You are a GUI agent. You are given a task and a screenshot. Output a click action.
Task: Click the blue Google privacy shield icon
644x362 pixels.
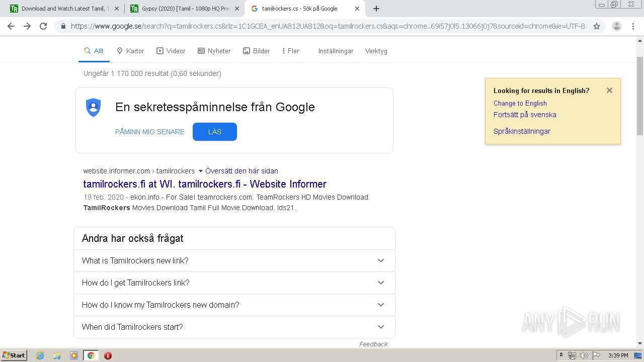pos(94,108)
